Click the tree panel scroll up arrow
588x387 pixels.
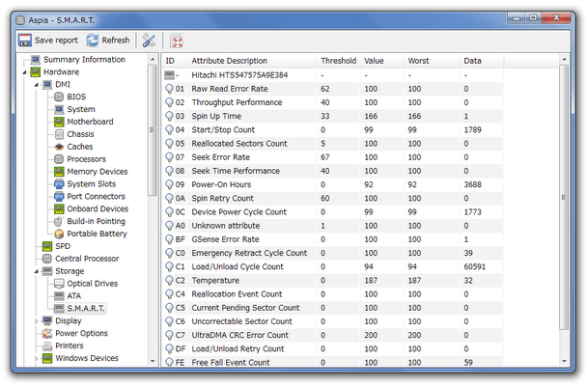(x=153, y=59)
